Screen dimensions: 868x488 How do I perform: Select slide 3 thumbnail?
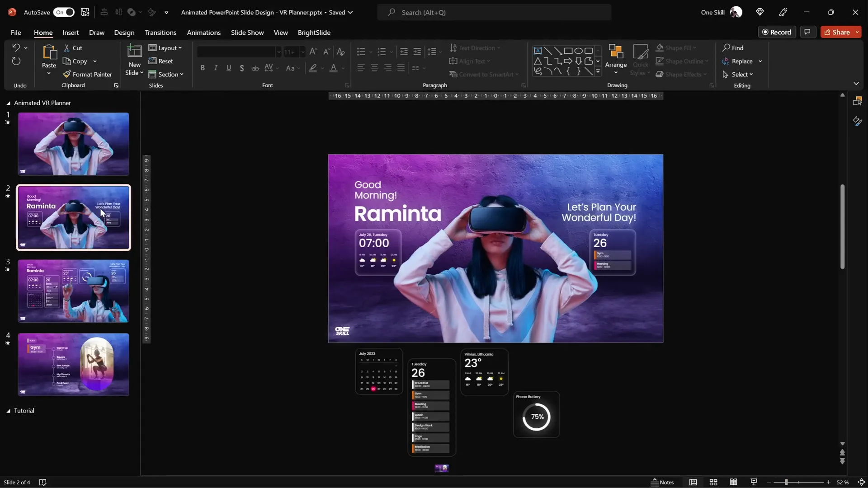[x=73, y=291]
